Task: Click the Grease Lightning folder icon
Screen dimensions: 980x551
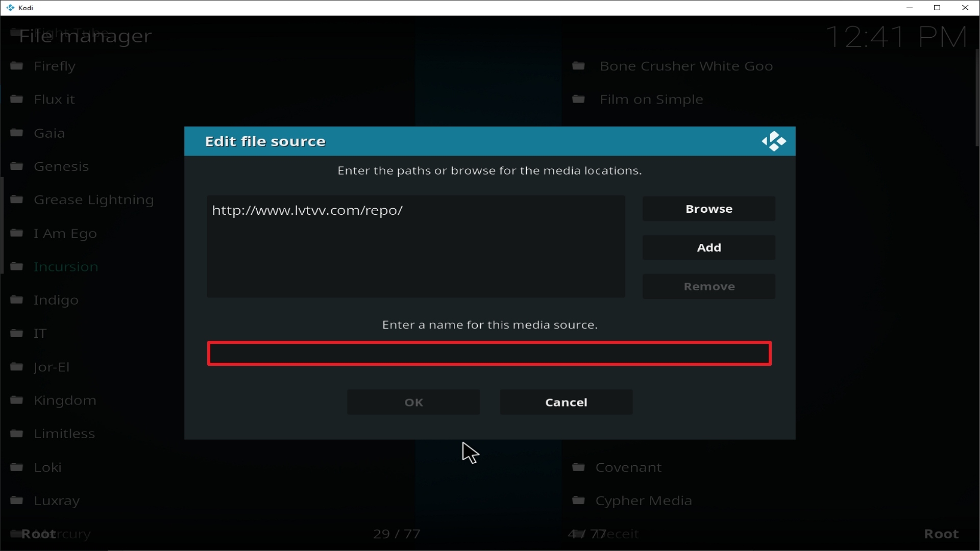Action: [17, 199]
